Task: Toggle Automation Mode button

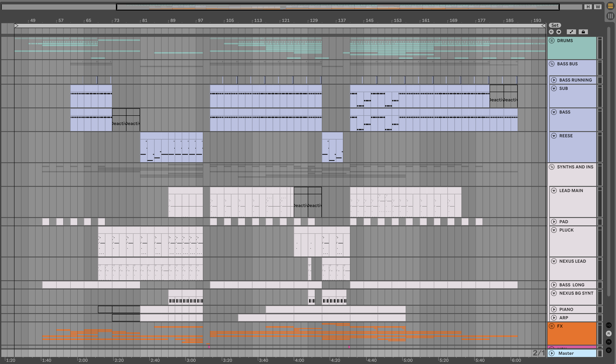Action: click(571, 32)
